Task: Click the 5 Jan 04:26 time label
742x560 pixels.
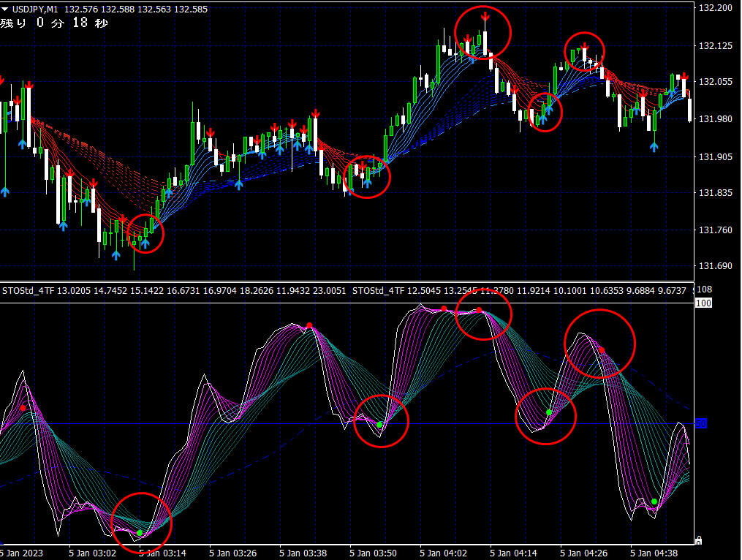Action: point(583,553)
